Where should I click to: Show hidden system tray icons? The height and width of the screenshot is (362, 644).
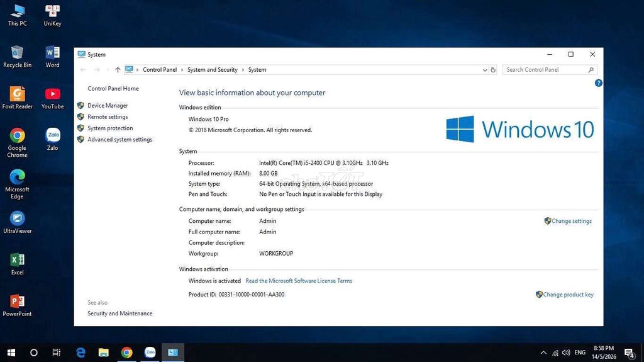[543, 353]
